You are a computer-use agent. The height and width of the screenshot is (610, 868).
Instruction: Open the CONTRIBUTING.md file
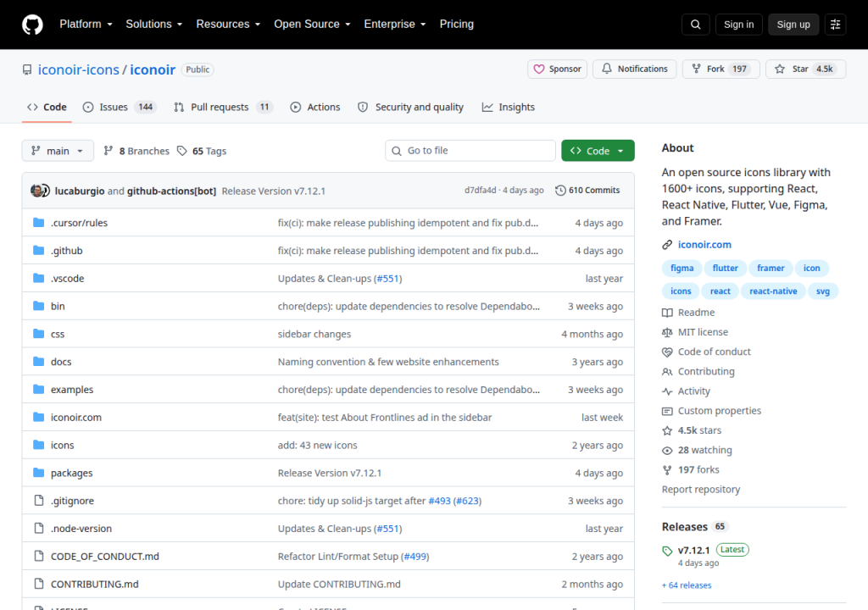coord(95,584)
